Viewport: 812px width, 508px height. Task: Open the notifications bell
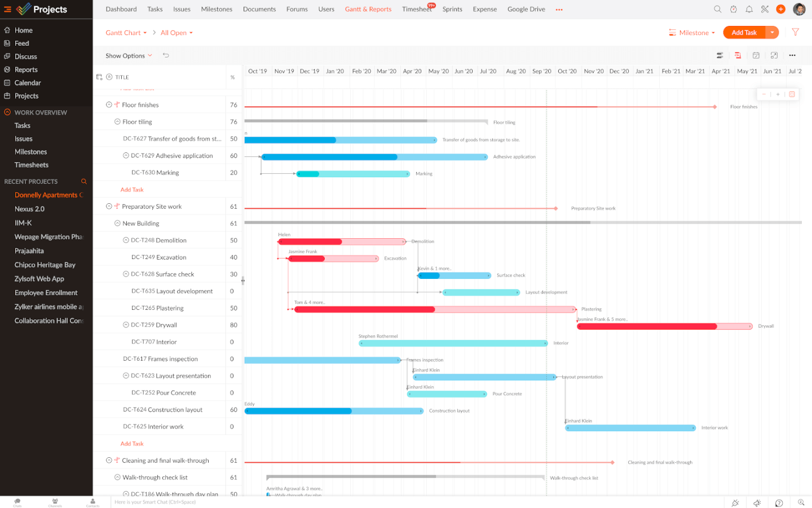(749, 9)
